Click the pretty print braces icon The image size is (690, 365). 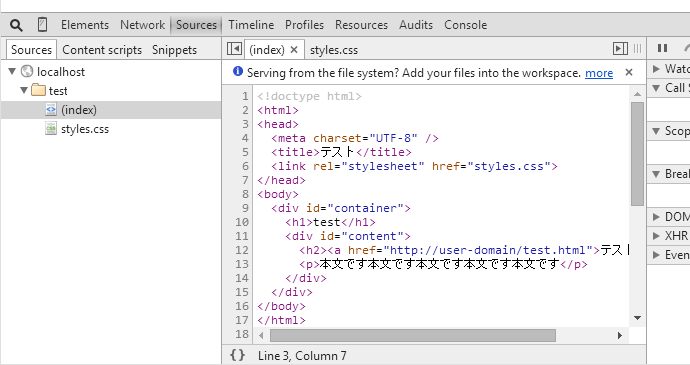(237, 355)
